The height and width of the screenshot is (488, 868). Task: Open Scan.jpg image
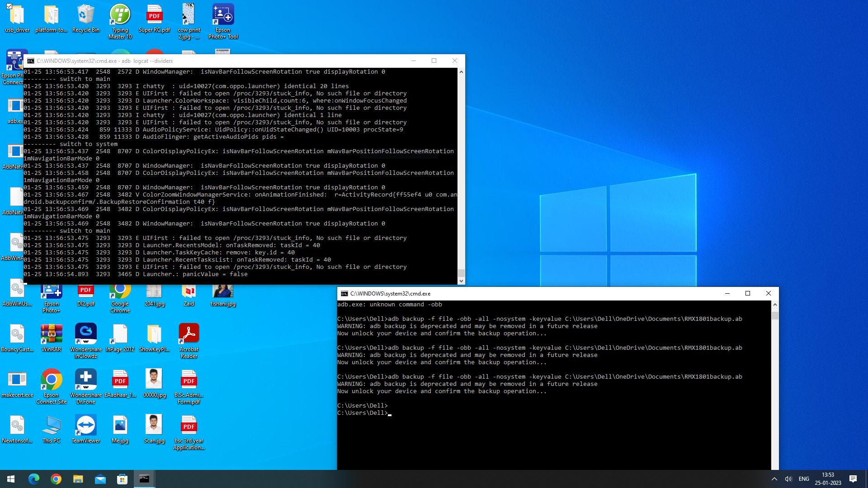click(154, 429)
